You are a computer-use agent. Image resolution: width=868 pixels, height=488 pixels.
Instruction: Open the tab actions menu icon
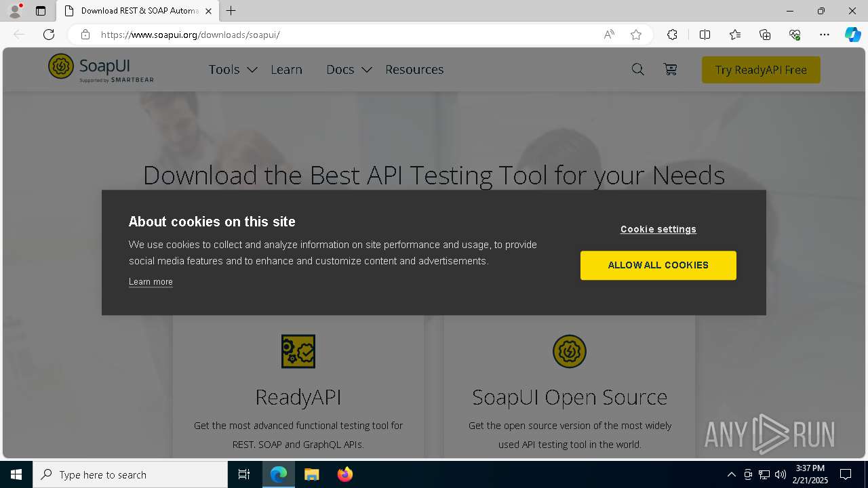pyautogui.click(x=41, y=11)
